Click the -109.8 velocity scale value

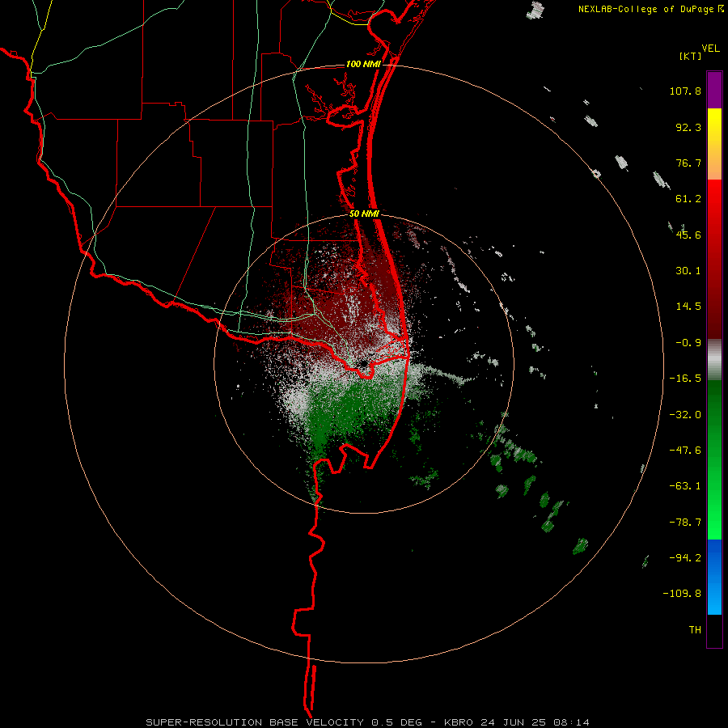[682, 594]
